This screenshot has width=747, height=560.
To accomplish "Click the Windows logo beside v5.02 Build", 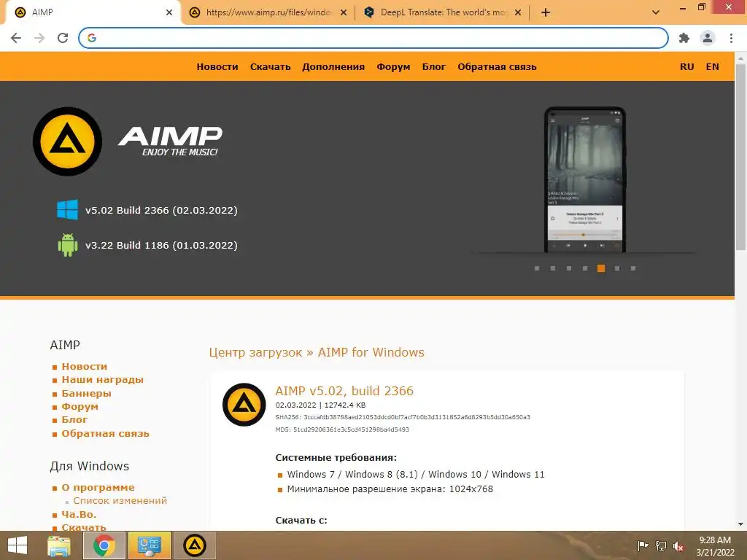I will tap(67, 209).
